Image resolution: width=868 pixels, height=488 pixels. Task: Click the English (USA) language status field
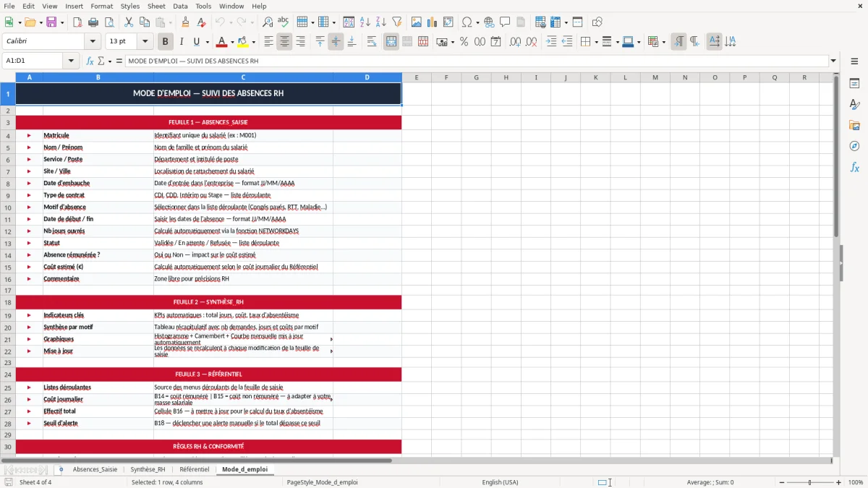501,482
